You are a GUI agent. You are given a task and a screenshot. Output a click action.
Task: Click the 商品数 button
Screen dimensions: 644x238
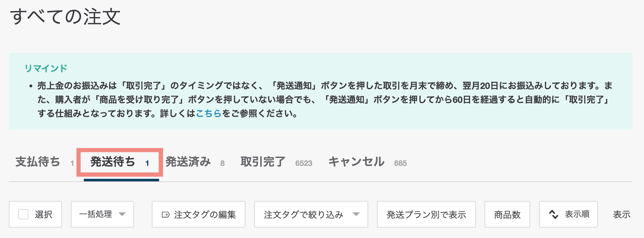point(507,214)
